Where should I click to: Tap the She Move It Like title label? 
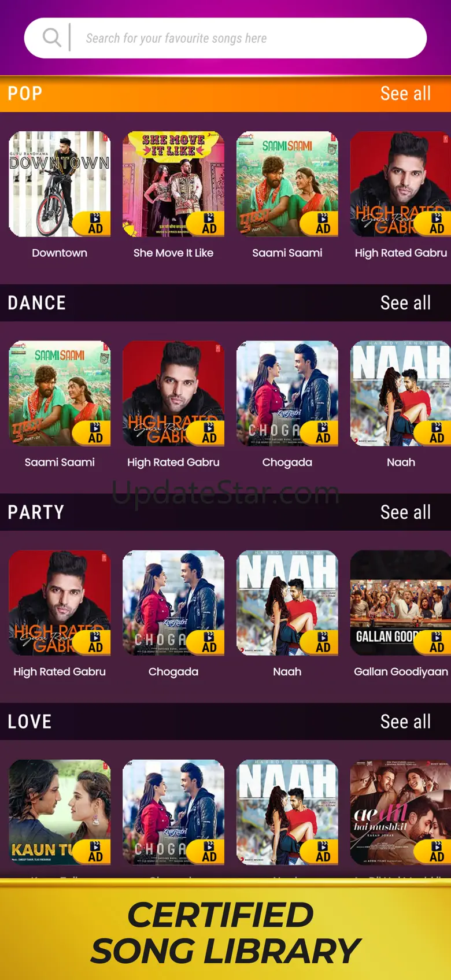(x=173, y=253)
